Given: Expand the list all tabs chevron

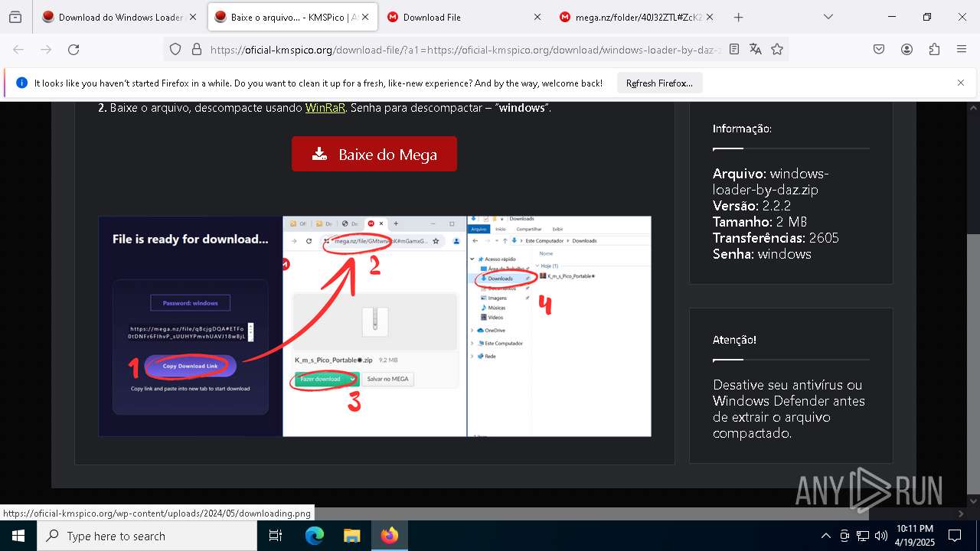Looking at the screenshot, I should [828, 17].
